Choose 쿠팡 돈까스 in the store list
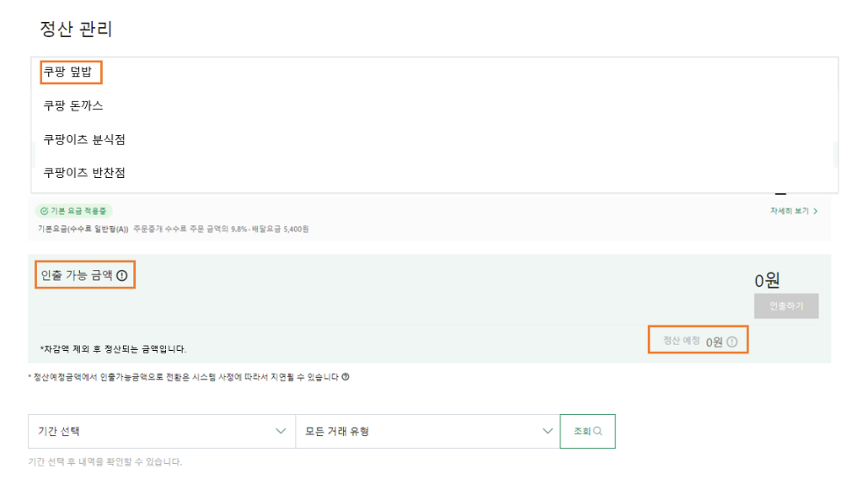This screenshot has width=868, height=485. click(73, 105)
